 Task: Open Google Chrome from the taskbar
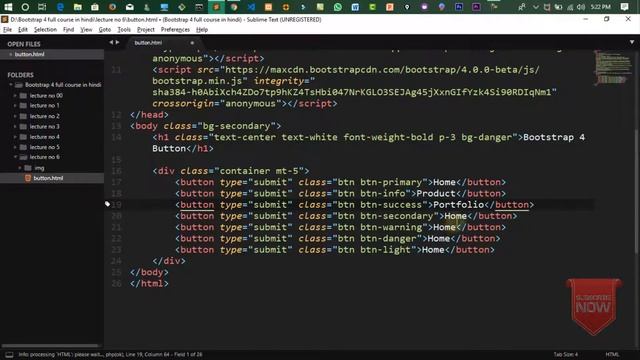coord(234,7)
